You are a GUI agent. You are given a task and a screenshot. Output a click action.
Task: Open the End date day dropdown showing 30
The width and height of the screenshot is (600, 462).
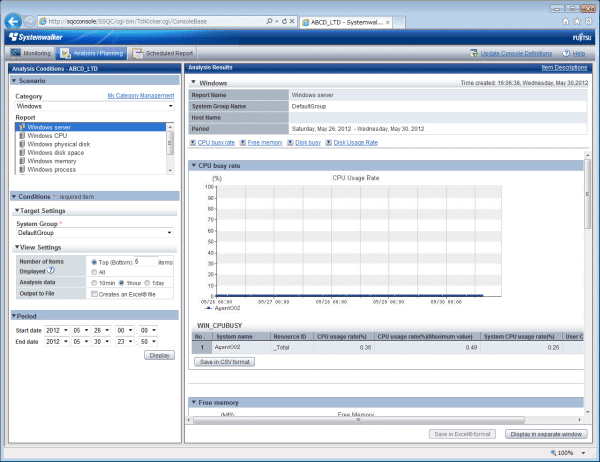click(101, 341)
